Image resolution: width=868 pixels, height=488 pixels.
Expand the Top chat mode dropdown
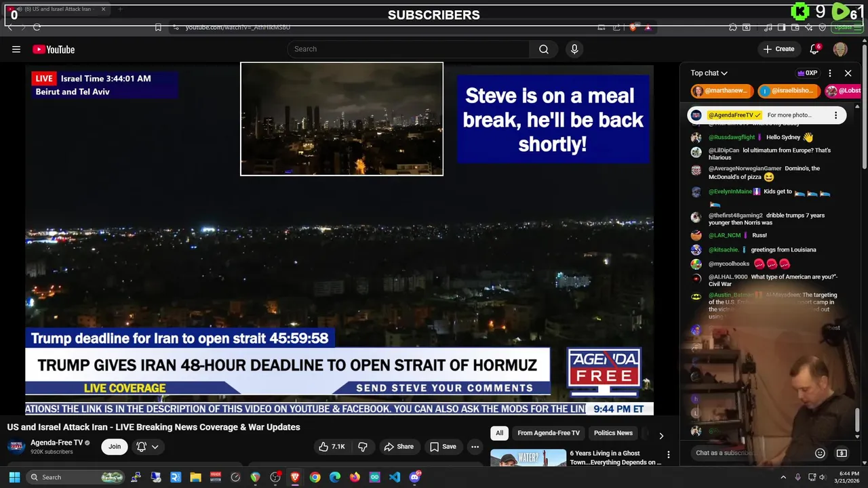coord(709,73)
